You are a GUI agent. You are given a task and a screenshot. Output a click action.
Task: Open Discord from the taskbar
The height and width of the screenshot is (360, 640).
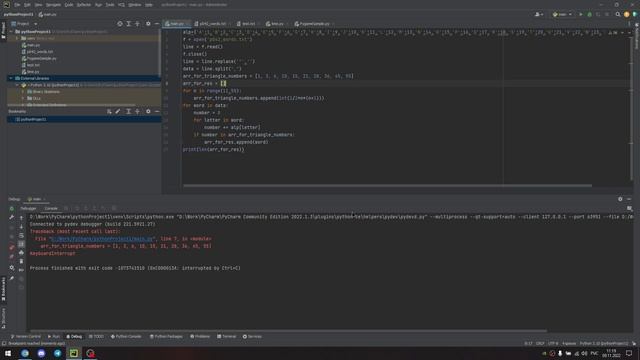point(41,353)
